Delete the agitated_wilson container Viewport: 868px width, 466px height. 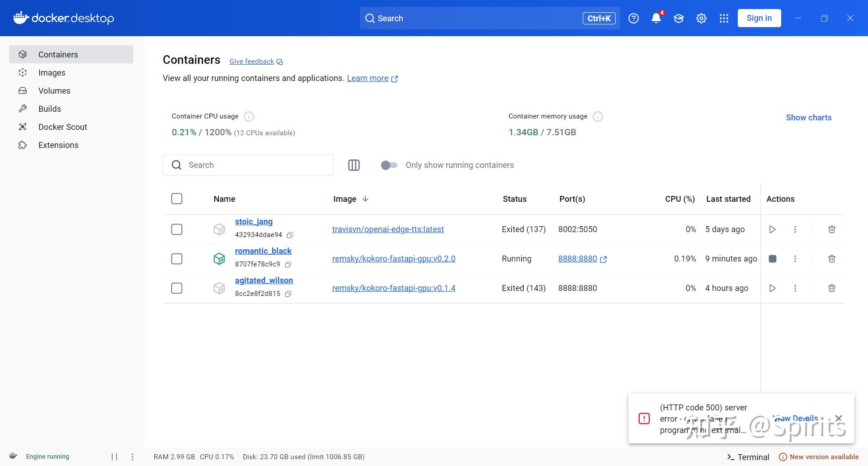[x=831, y=288]
